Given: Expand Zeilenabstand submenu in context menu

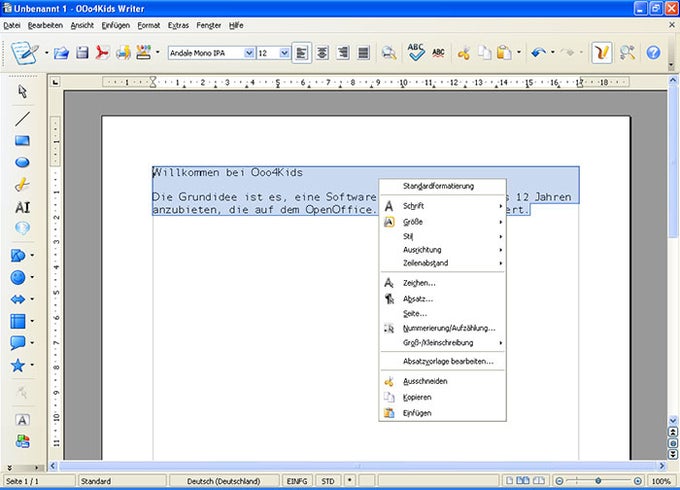Looking at the screenshot, I should pos(443,263).
